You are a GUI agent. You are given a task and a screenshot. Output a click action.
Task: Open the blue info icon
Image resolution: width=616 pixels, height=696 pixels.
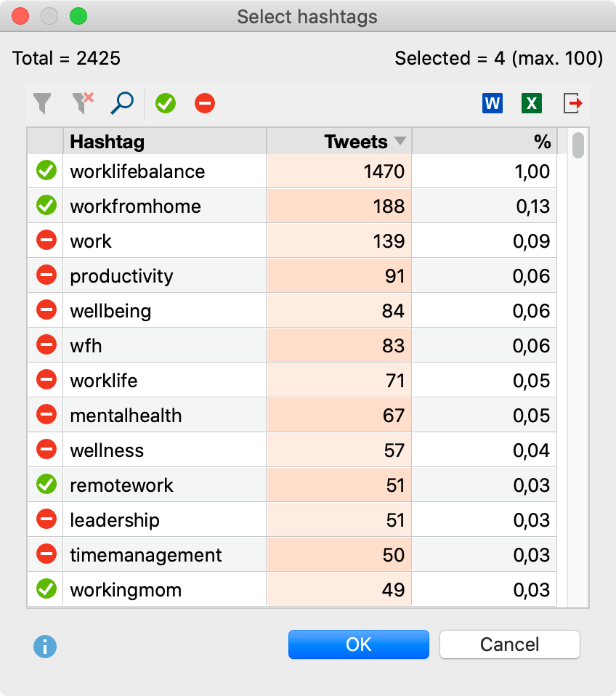[x=45, y=646]
